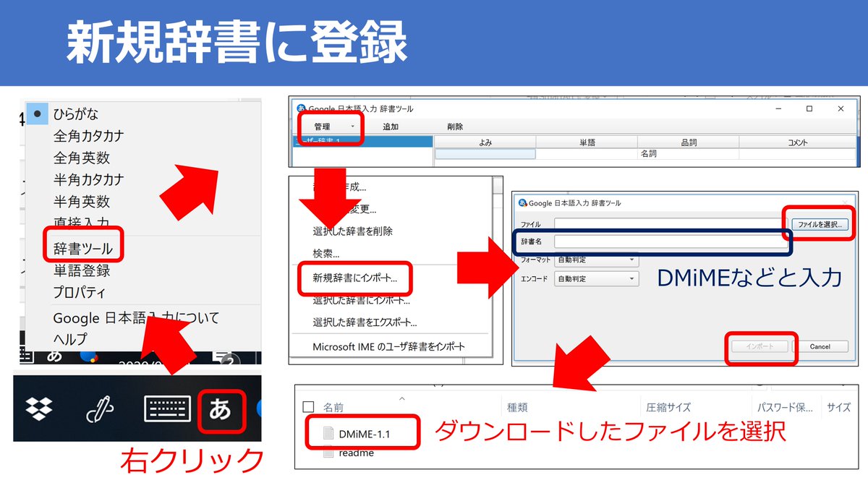Screen dimensions: 868x488
Task: Choose 半角英数 input mode
Action: tap(81, 201)
